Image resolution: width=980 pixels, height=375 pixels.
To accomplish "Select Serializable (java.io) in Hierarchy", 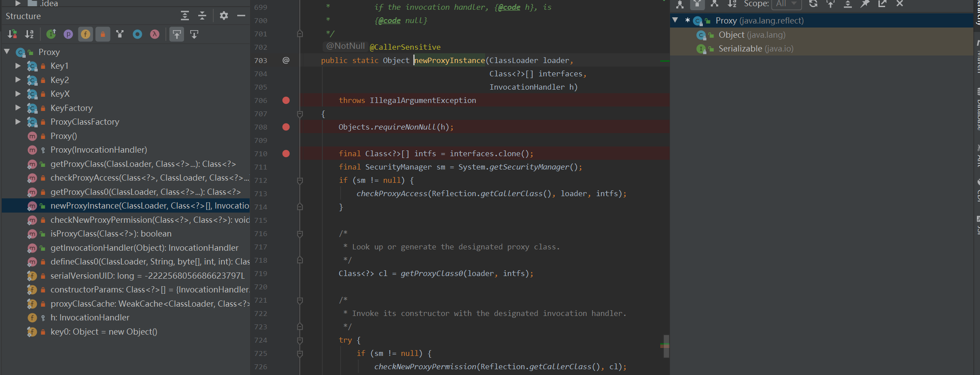I will pos(756,48).
